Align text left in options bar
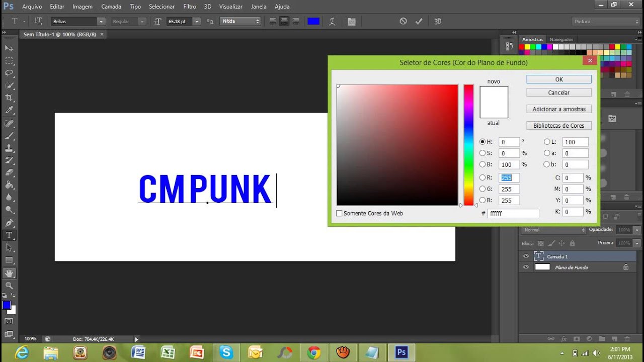 [x=273, y=21]
